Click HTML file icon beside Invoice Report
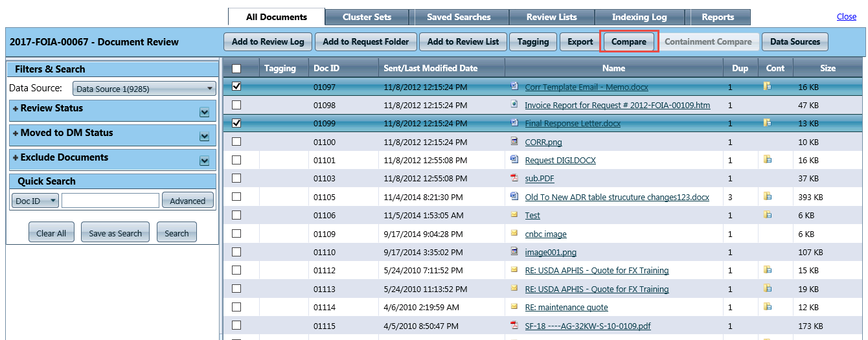868x340 pixels. tap(514, 104)
